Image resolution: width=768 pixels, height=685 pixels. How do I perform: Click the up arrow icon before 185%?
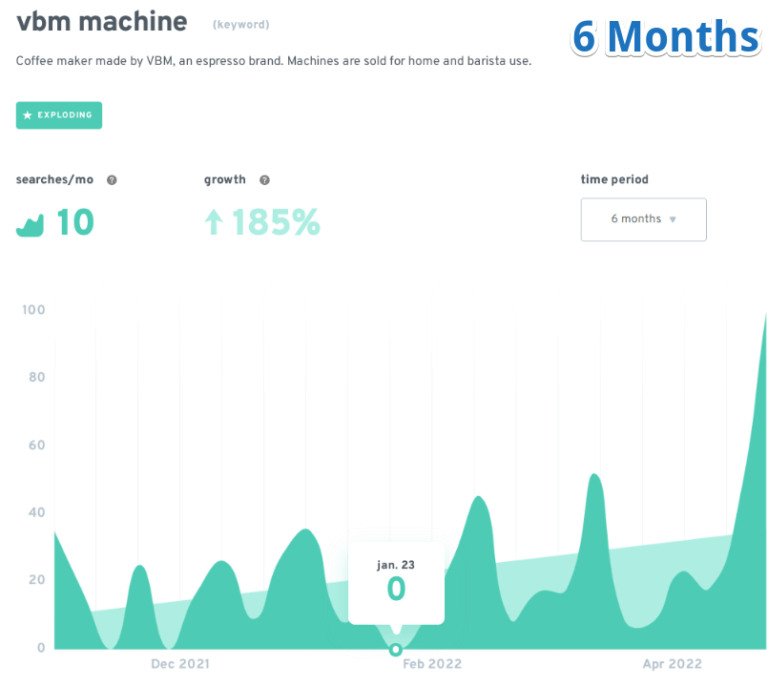pos(212,222)
